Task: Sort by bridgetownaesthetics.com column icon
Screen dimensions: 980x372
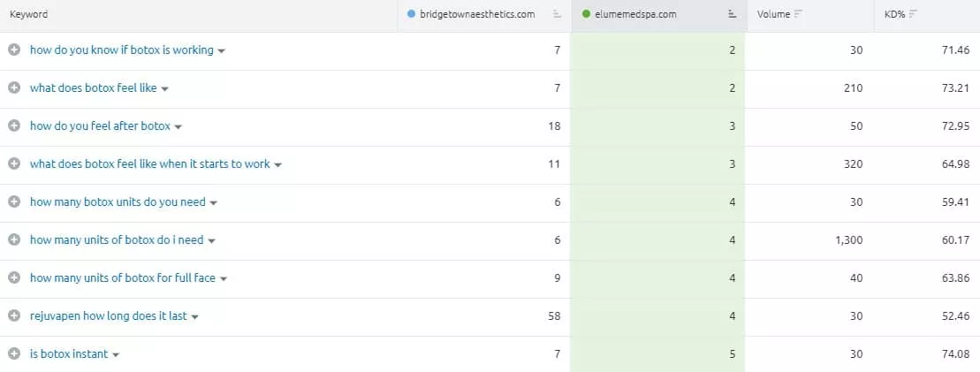Action: pos(556,14)
